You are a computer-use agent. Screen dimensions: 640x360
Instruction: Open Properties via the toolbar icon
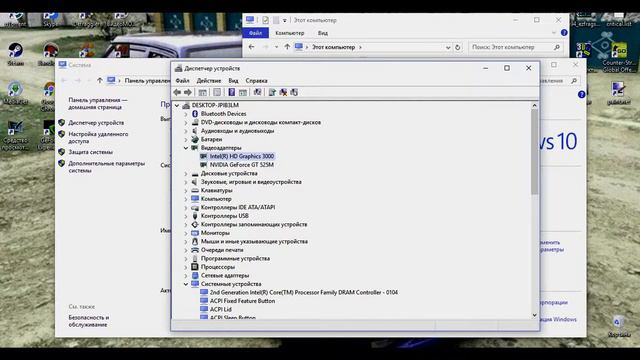pyautogui.click(x=217, y=93)
